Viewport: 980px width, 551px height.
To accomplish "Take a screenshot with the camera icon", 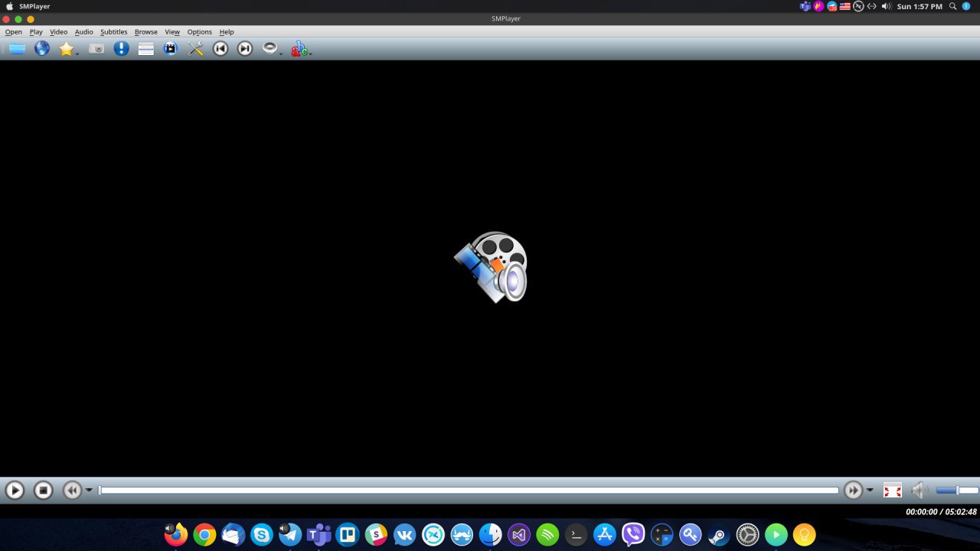I will point(96,49).
